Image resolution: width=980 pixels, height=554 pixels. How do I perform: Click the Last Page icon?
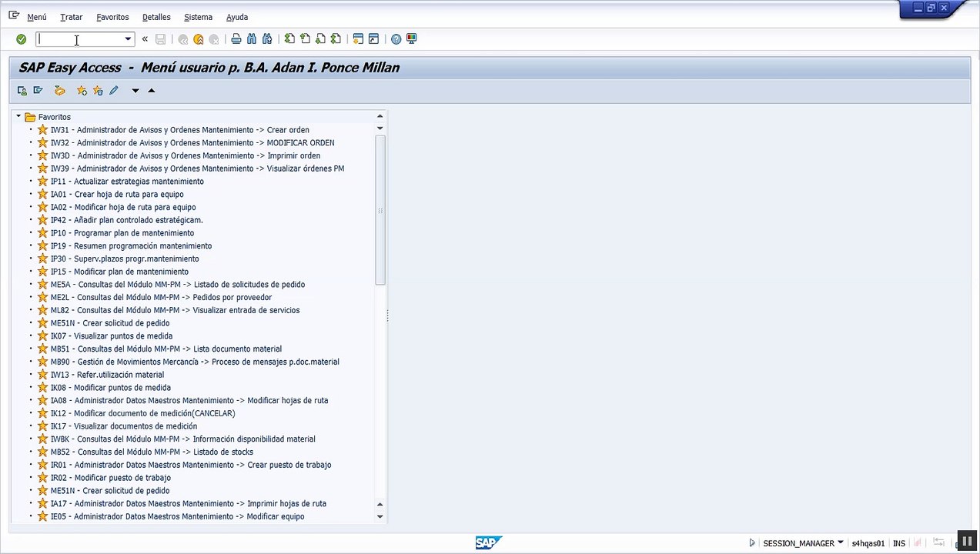point(336,39)
